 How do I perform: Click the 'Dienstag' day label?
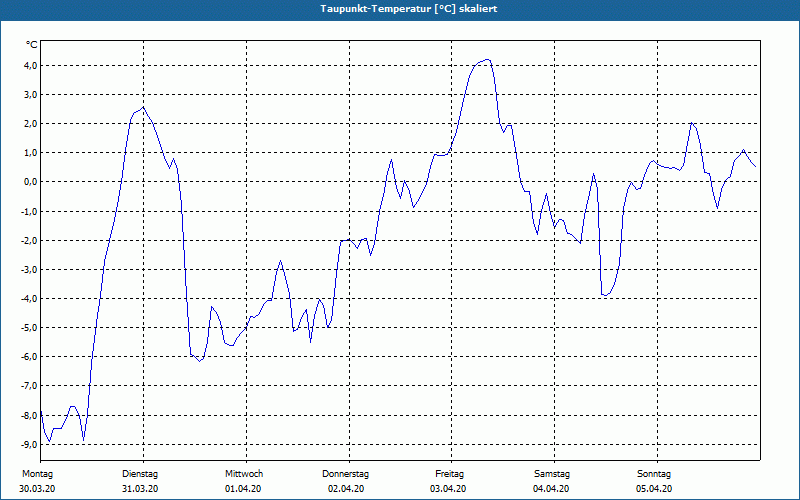(140, 474)
